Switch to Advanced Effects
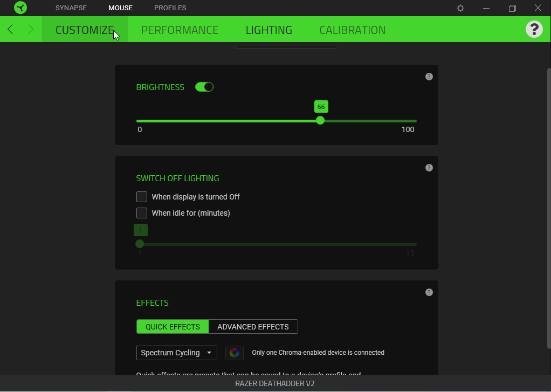Image resolution: width=551 pixels, height=392 pixels. tap(253, 327)
